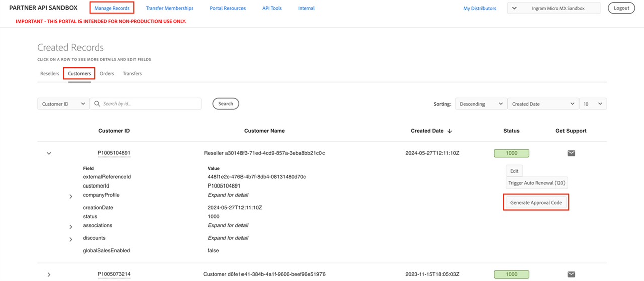Switch to the Orders tab
Screen dimensions: 644x281
(x=107, y=73)
